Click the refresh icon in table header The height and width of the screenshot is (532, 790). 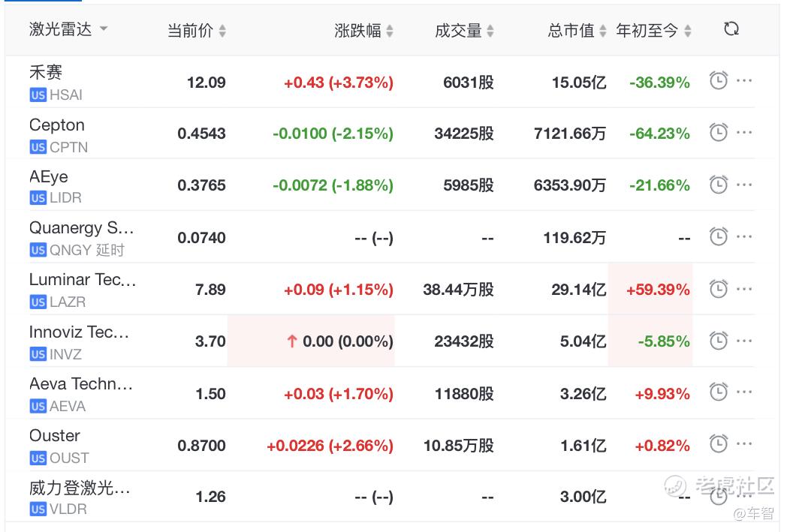(731, 29)
